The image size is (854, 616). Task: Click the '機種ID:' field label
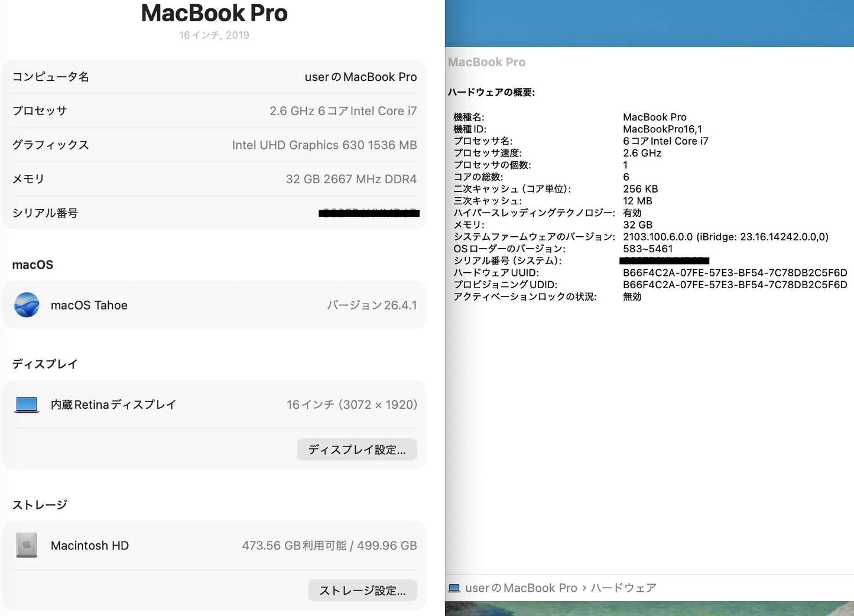click(470, 129)
